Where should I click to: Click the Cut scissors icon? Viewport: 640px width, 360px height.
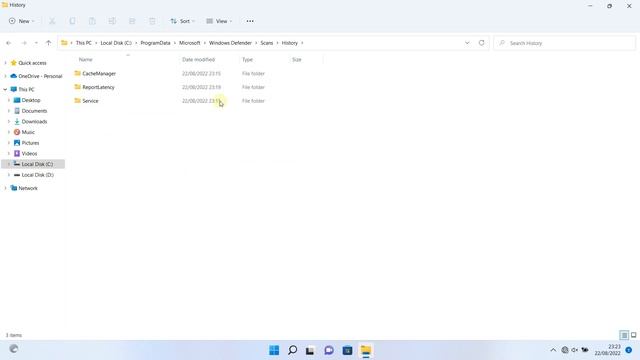coord(52,21)
